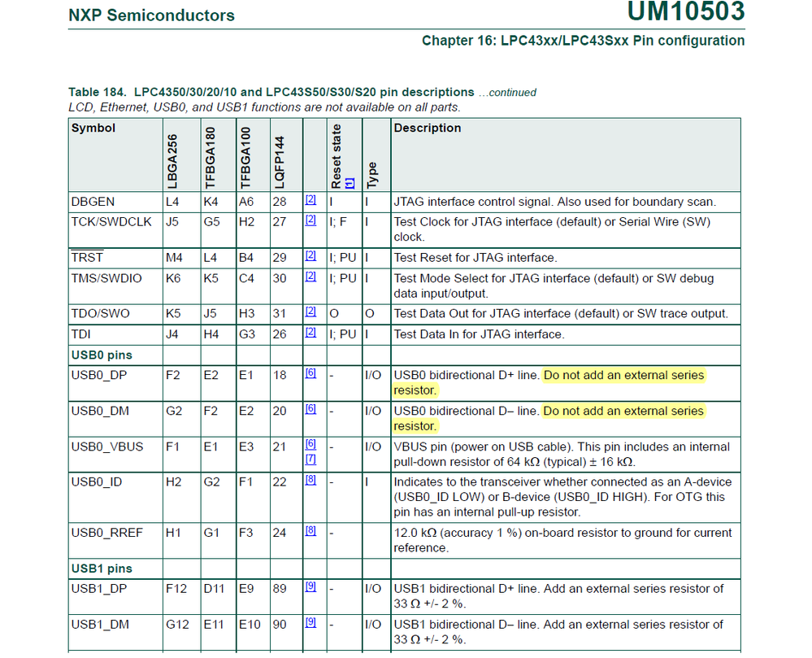Open footnote [9] link in USB1_DP row
812x658 pixels.
[310, 586]
